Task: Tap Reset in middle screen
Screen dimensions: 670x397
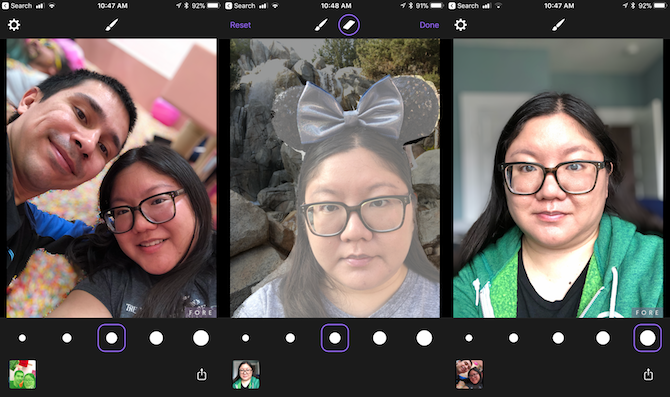Action: point(240,25)
